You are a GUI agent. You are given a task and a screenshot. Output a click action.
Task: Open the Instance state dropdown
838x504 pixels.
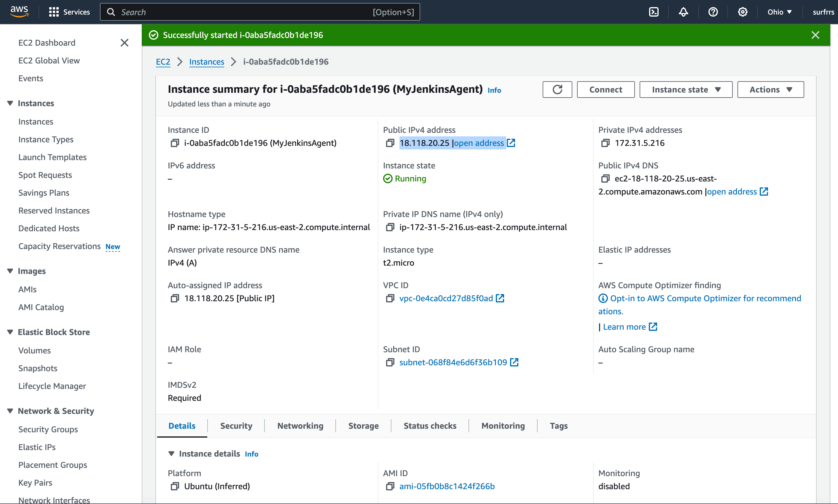pos(686,90)
